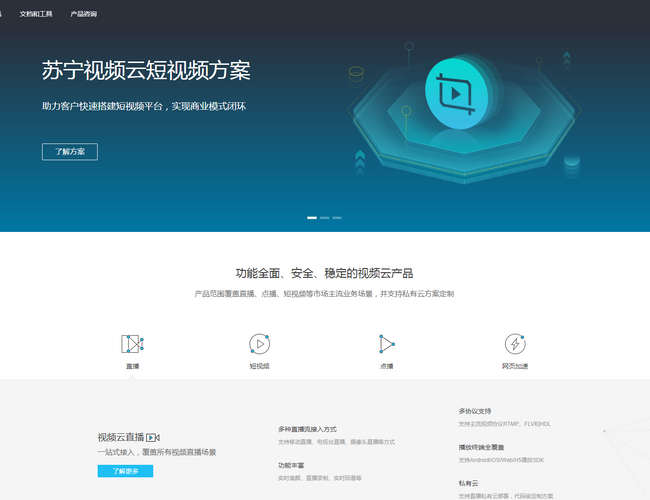Image resolution: width=650 pixels, height=500 pixels.
Task: Click the 直播 live streaming icon
Action: 132,344
